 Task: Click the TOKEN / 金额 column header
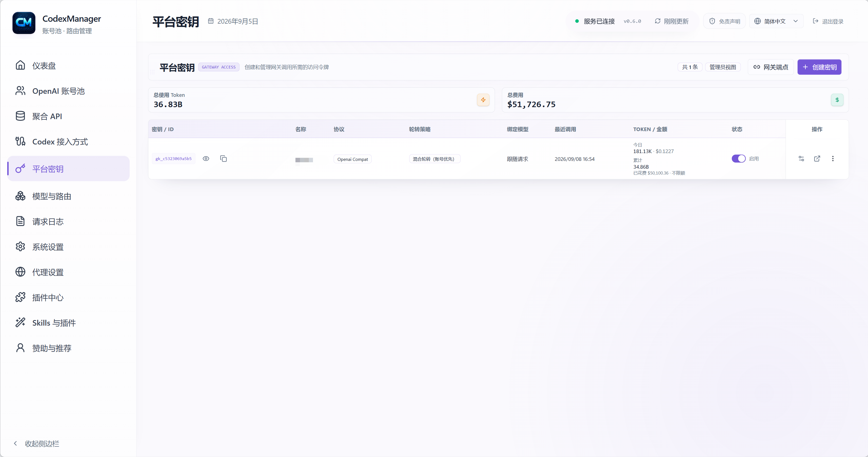650,129
